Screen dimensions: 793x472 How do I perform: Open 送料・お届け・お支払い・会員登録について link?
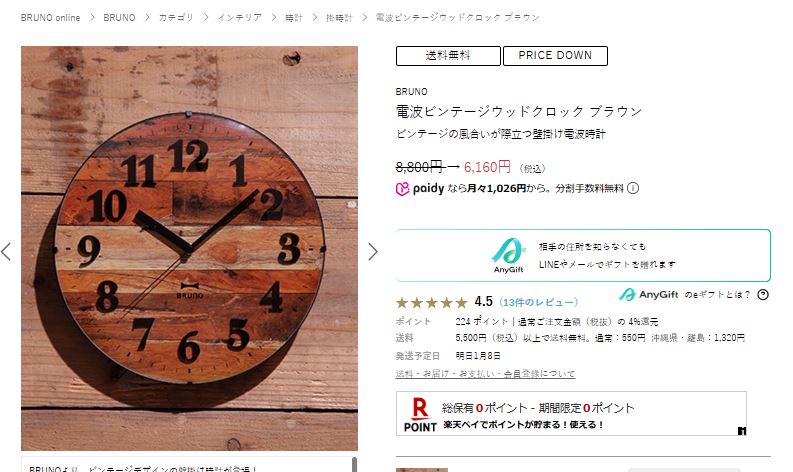[x=485, y=374]
